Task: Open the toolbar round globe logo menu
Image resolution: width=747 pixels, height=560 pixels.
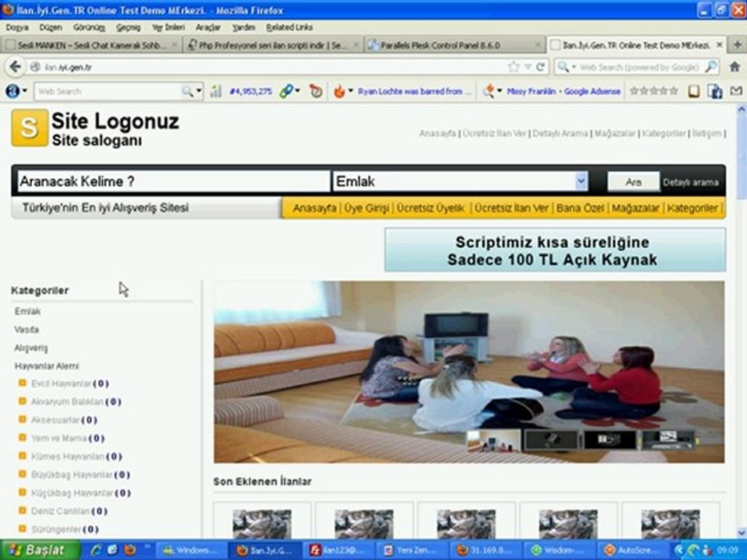Action: tap(16, 91)
